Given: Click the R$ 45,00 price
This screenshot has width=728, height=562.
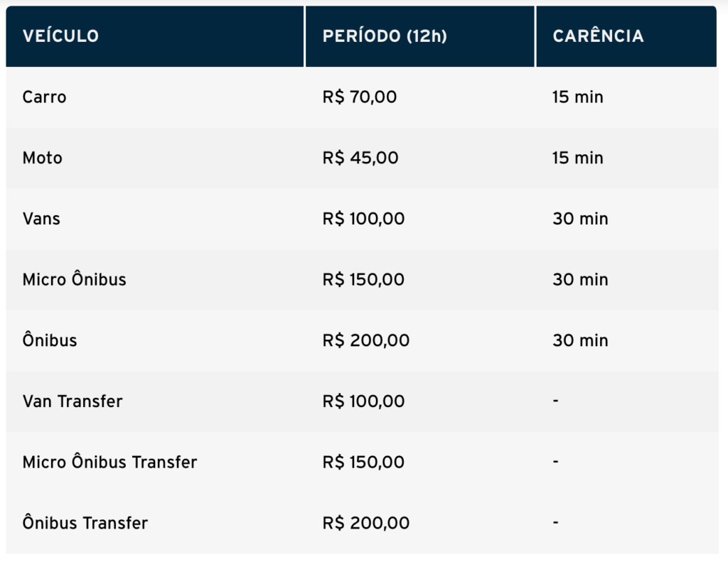Looking at the screenshot, I should coord(360,158).
